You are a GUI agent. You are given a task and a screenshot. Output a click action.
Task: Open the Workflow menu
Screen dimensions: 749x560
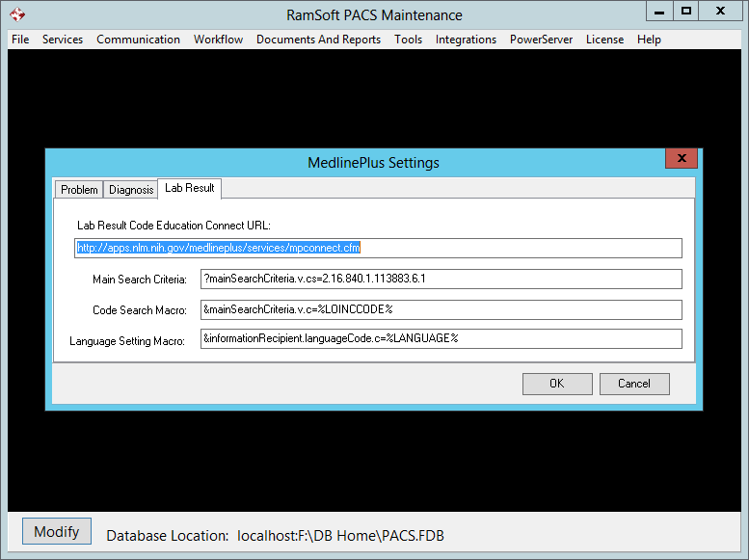click(218, 40)
